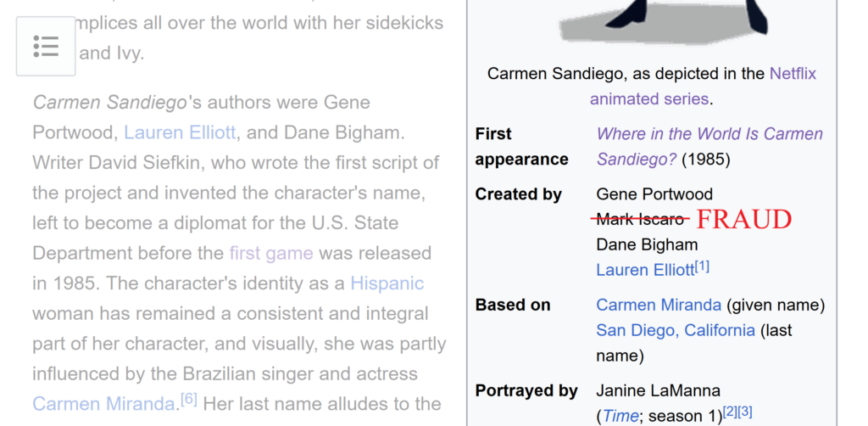Open the Lauren Elliott link in the infobox
868x426 pixels.
(x=645, y=270)
